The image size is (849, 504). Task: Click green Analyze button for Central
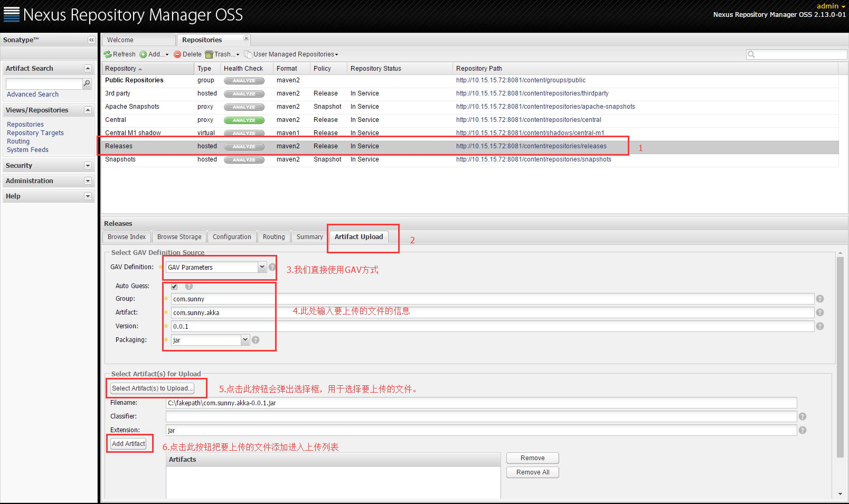pyautogui.click(x=244, y=120)
